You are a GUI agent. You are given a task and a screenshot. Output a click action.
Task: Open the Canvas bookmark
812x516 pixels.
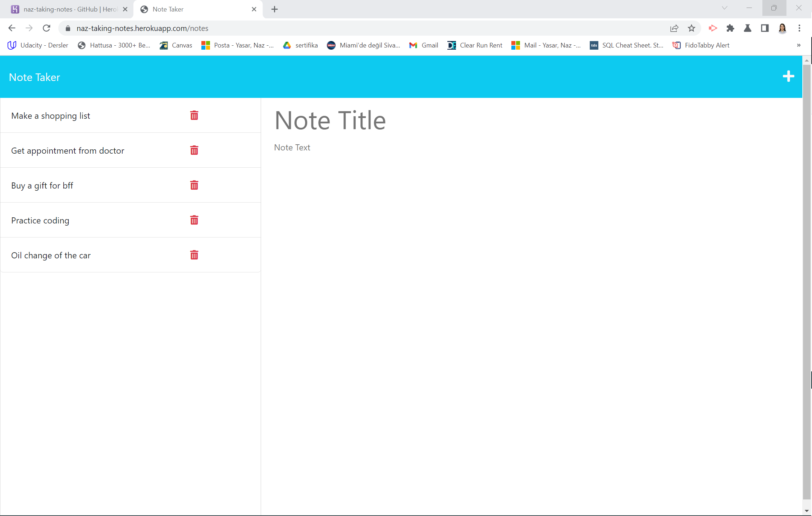(x=176, y=45)
